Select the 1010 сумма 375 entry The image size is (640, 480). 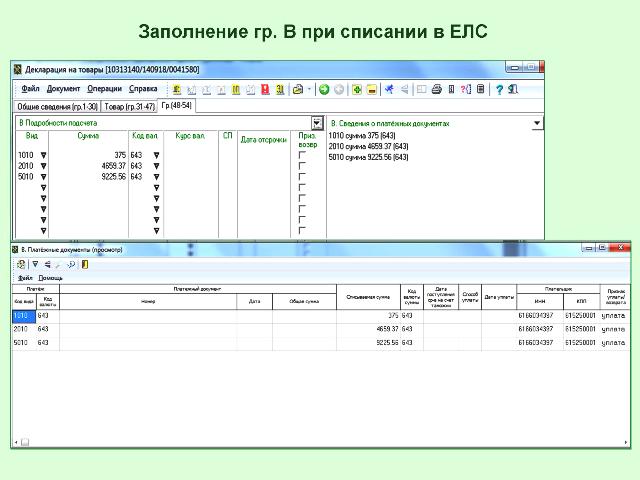363,135
